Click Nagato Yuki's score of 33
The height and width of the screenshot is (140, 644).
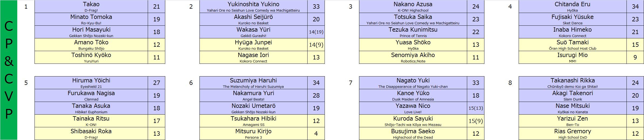pos(476,83)
